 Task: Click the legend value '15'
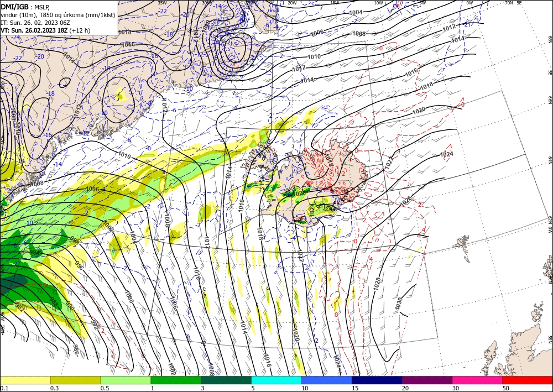point(355,388)
